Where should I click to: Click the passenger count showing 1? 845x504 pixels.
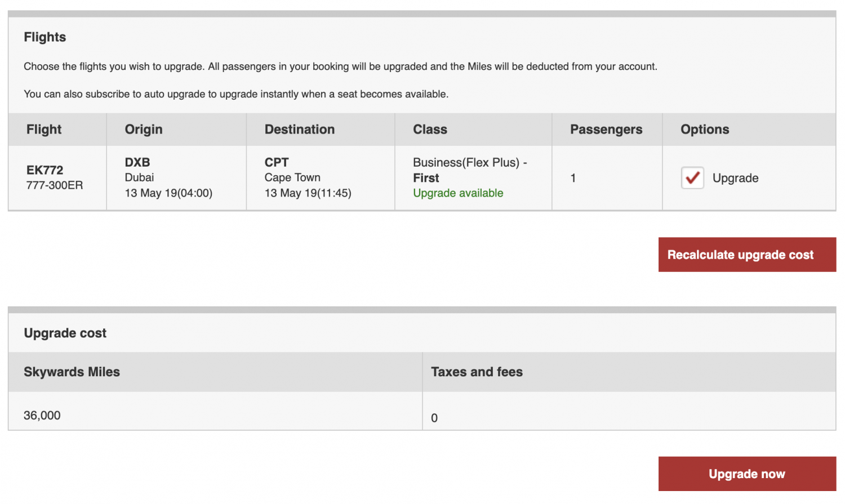coord(573,178)
